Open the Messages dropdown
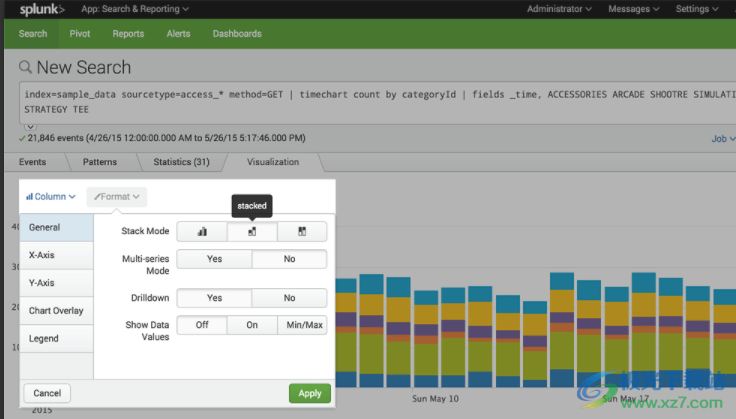 point(634,9)
